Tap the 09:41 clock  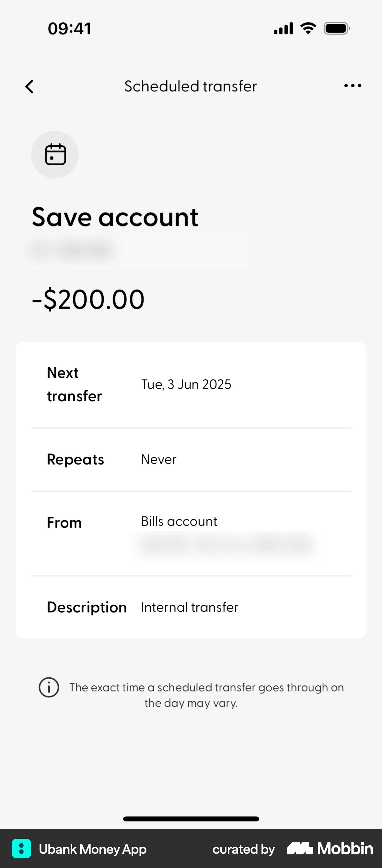pyautogui.click(x=69, y=29)
